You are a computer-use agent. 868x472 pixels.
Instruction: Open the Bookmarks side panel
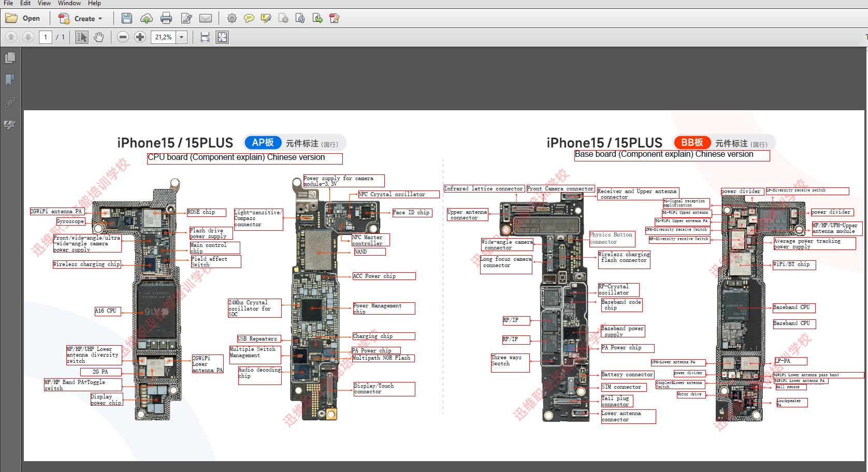click(x=10, y=80)
